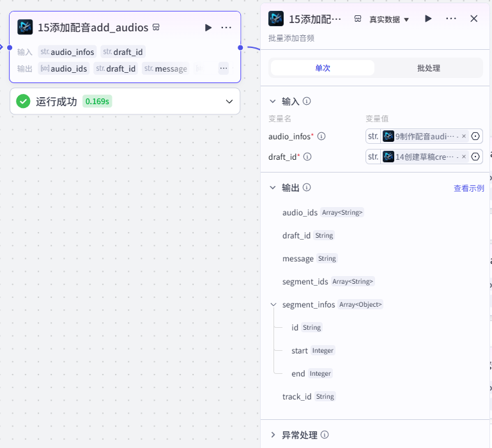This screenshot has height=448, width=492.
Task: Click the test-data icon beside node title on canvas
Action: coord(156,27)
